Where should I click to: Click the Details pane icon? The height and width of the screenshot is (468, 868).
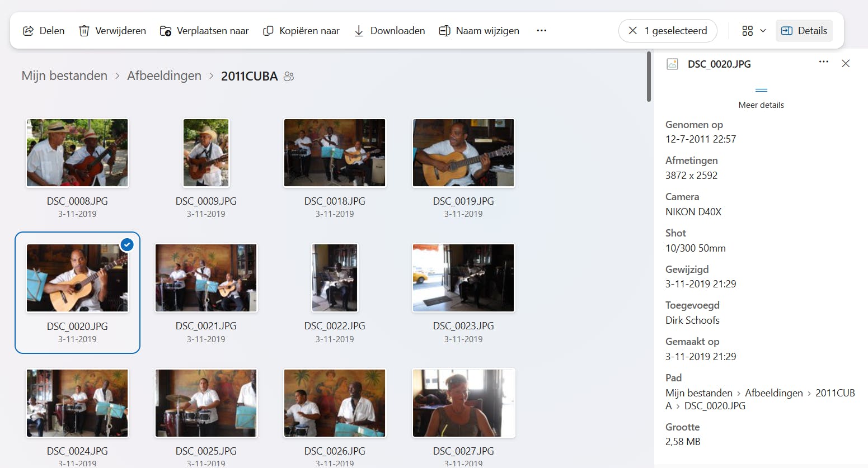point(786,31)
